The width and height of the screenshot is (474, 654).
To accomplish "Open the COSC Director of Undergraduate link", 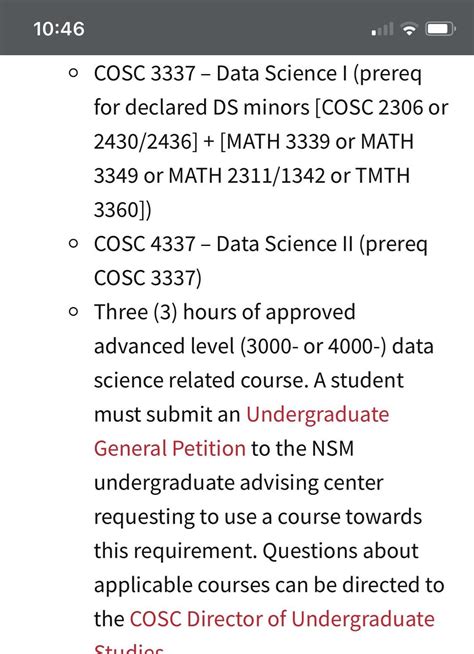I will (x=282, y=619).
